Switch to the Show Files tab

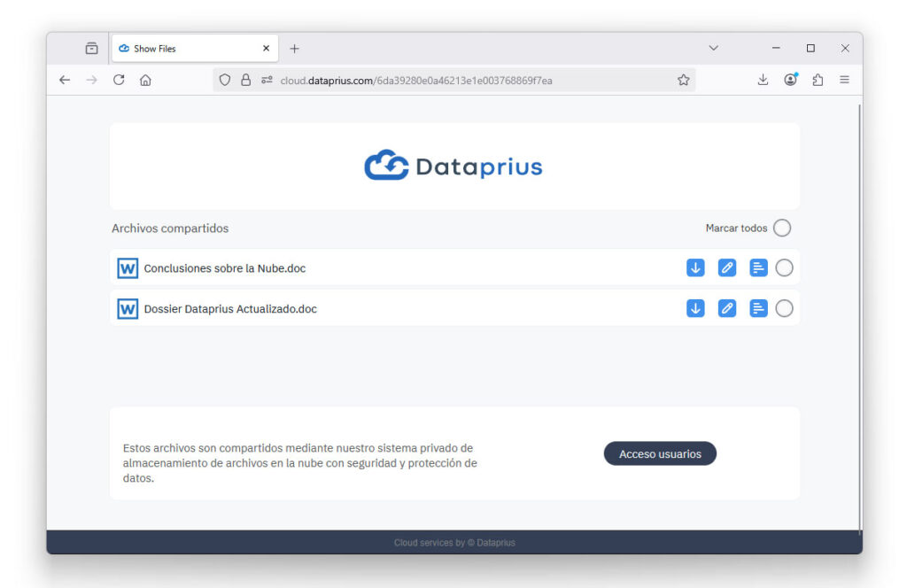point(194,49)
